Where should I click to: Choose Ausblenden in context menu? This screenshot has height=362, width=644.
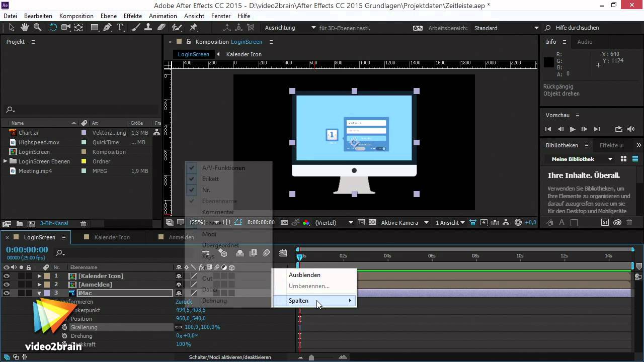pyautogui.click(x=314, y=275)
